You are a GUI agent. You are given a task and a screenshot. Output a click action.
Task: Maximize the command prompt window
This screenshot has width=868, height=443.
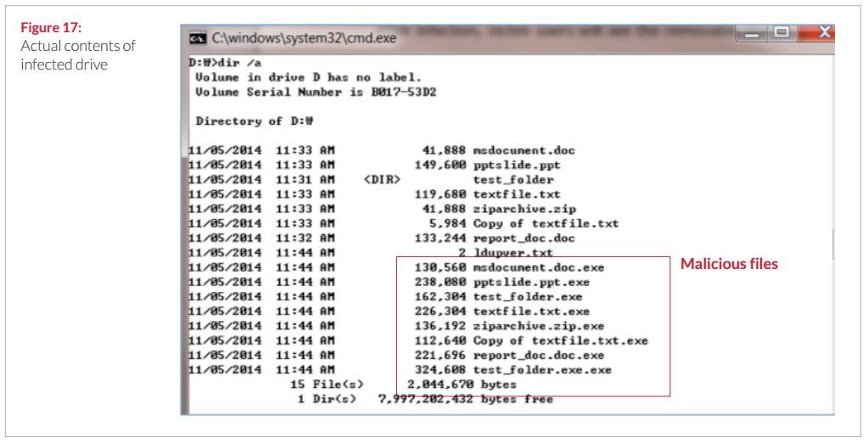[x=781, y=34]
